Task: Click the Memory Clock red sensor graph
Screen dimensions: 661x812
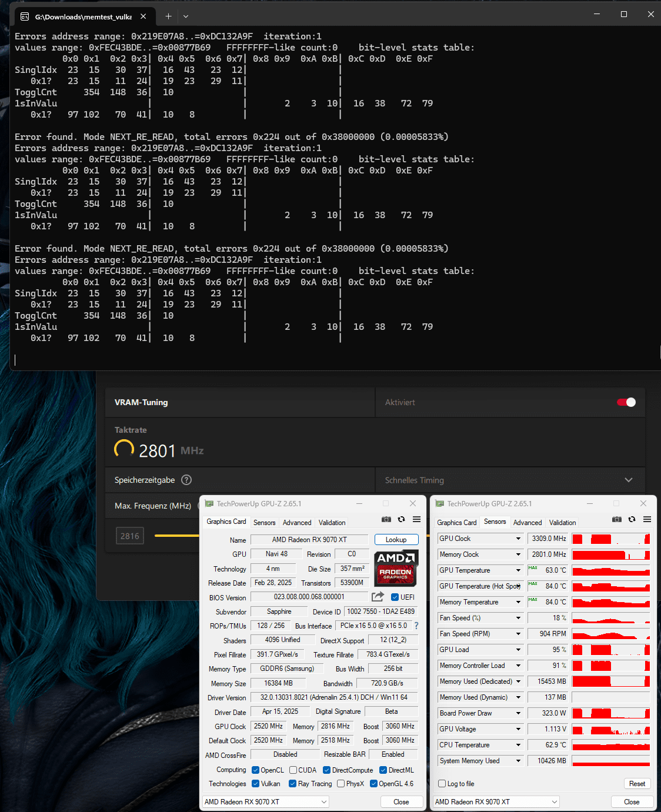Action: point(611,554)
